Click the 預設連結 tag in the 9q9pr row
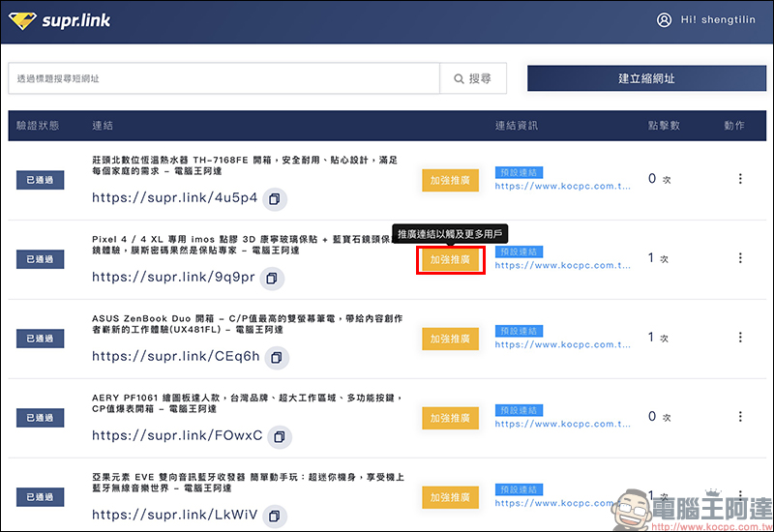774x532 pixels. [519, 251]
